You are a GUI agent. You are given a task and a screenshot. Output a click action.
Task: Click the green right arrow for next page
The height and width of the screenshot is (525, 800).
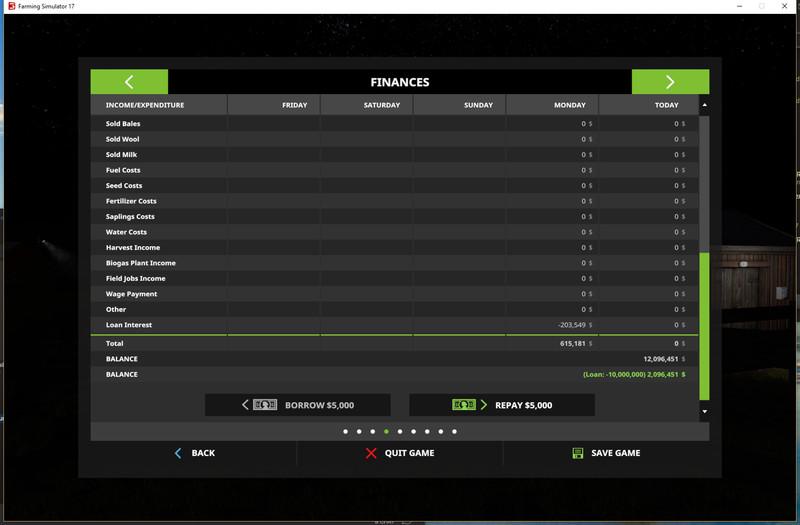[670, 82]
